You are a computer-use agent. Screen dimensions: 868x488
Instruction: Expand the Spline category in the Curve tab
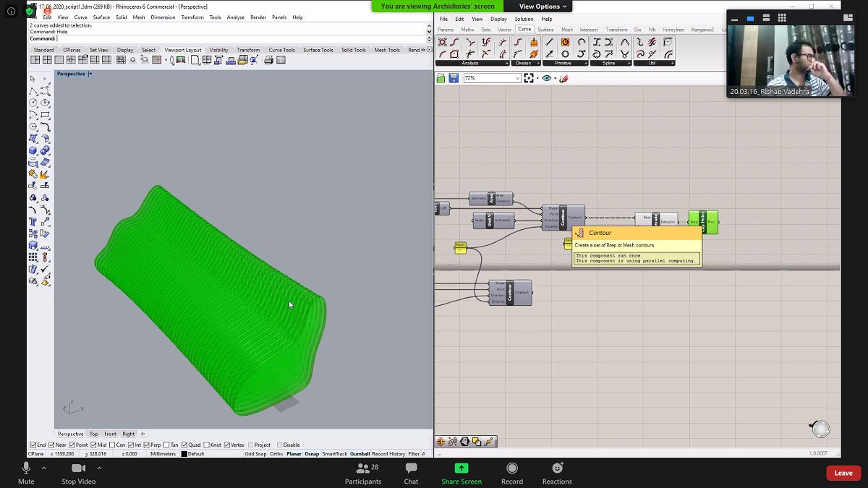(629, 62)
